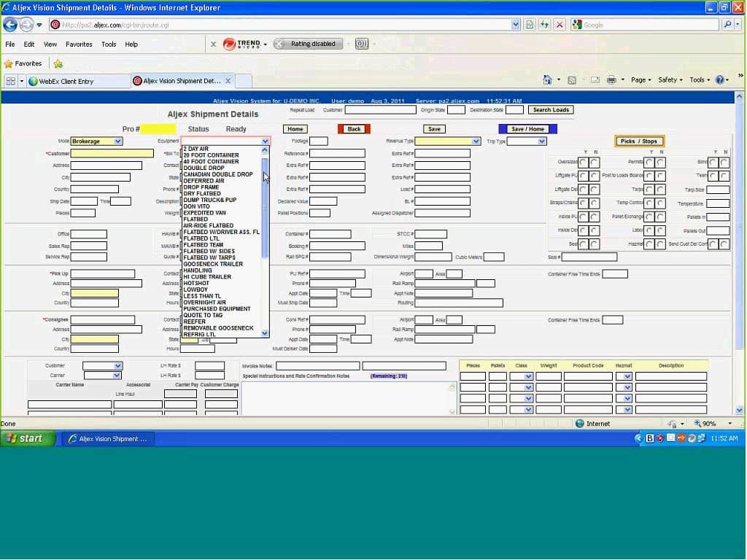The width and height of the screenshot is (747, 560).
Task: Select REEFER from Equipment list
Action: click(194, 322)
